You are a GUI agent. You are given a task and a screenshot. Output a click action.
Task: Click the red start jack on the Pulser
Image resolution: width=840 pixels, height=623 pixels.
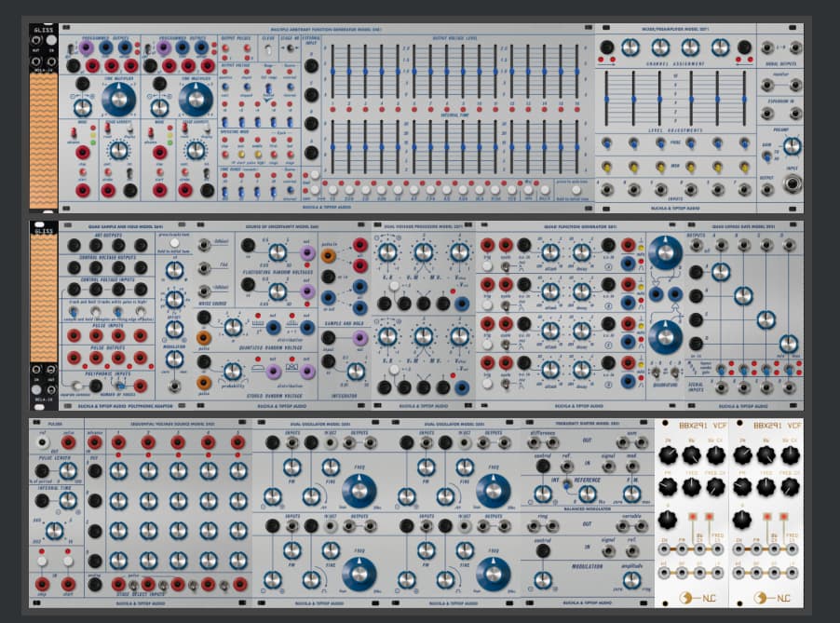67,584
